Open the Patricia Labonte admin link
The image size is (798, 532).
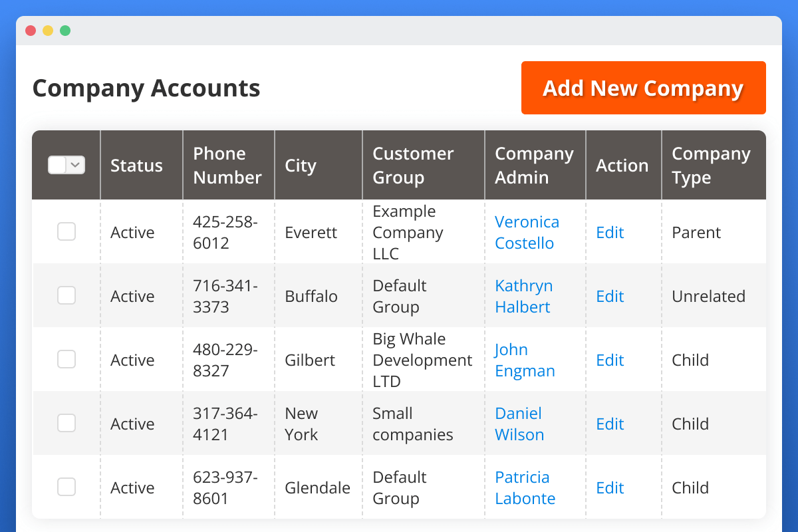(x=525, y=487)
